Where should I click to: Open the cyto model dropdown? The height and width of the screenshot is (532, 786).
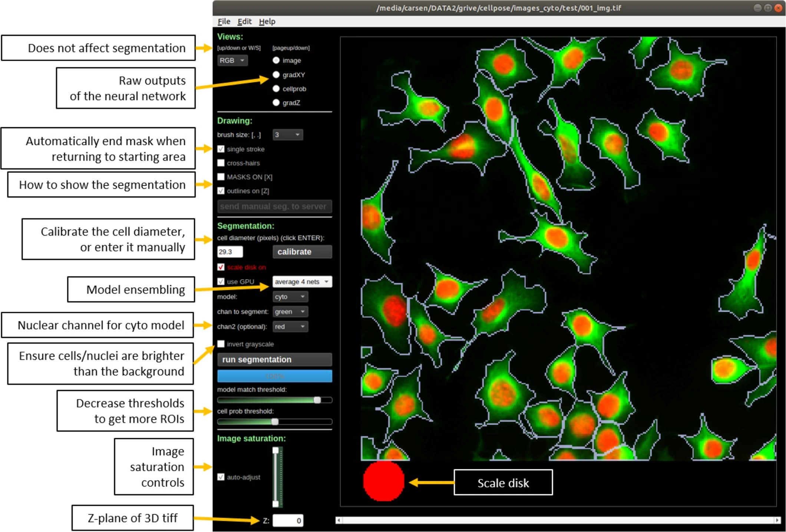pyautogui.click(x=290, y=297)
